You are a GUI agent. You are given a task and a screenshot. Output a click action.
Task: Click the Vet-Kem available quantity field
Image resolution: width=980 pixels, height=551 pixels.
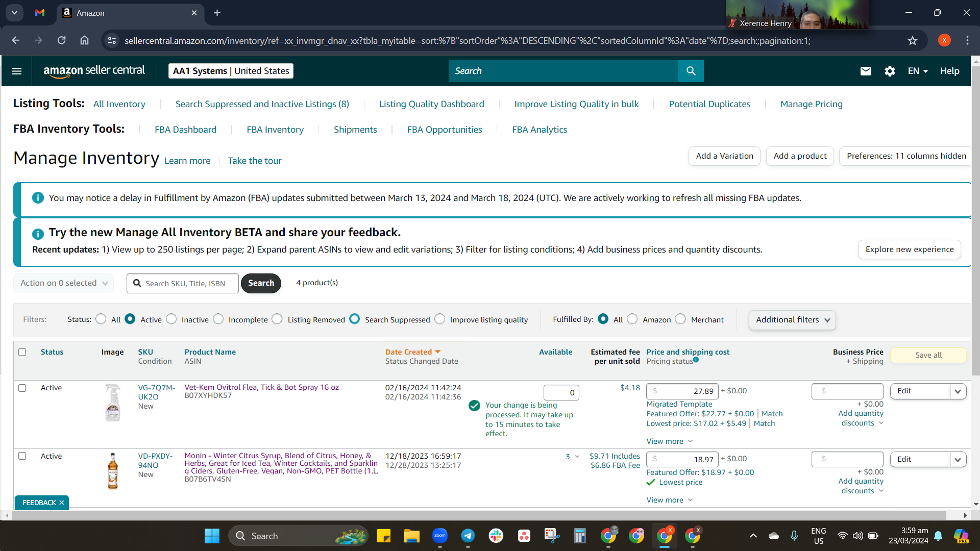[561, 393]
